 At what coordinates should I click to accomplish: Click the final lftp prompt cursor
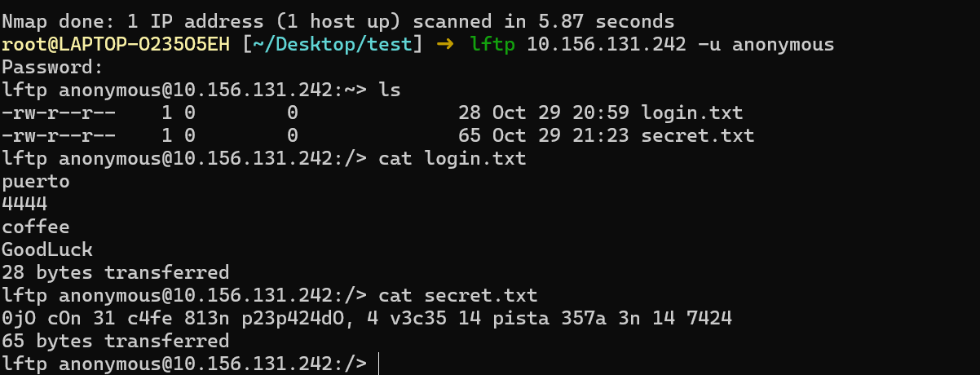(x=380, y=363)
